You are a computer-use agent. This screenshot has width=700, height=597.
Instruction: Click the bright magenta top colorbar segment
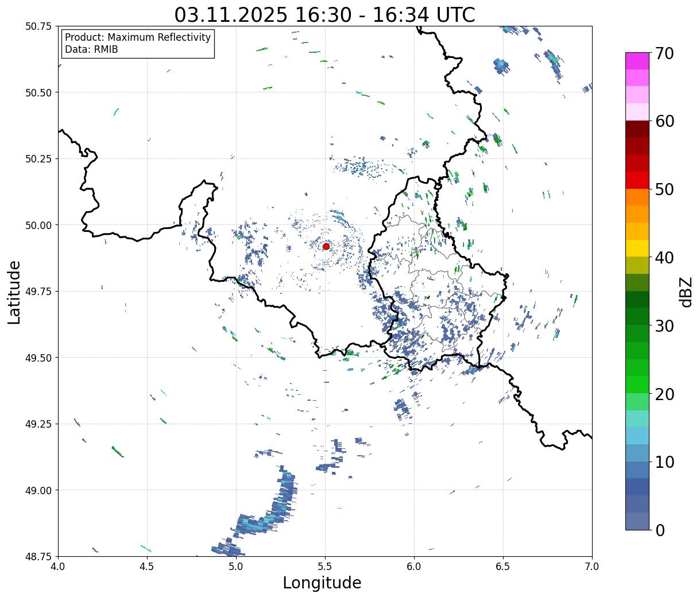coord(637,61)
